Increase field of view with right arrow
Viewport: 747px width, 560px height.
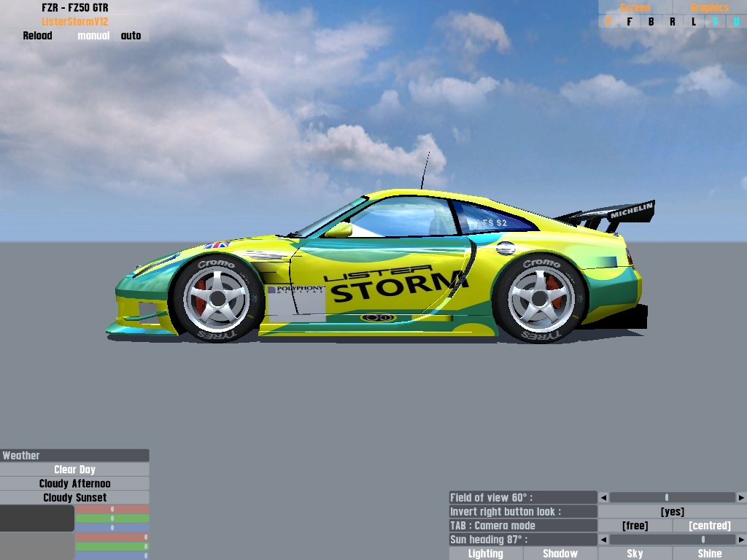[x=741, y=497]
